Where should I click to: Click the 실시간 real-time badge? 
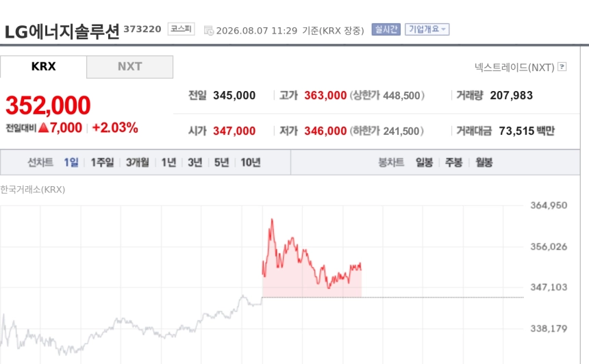(386, 29)
